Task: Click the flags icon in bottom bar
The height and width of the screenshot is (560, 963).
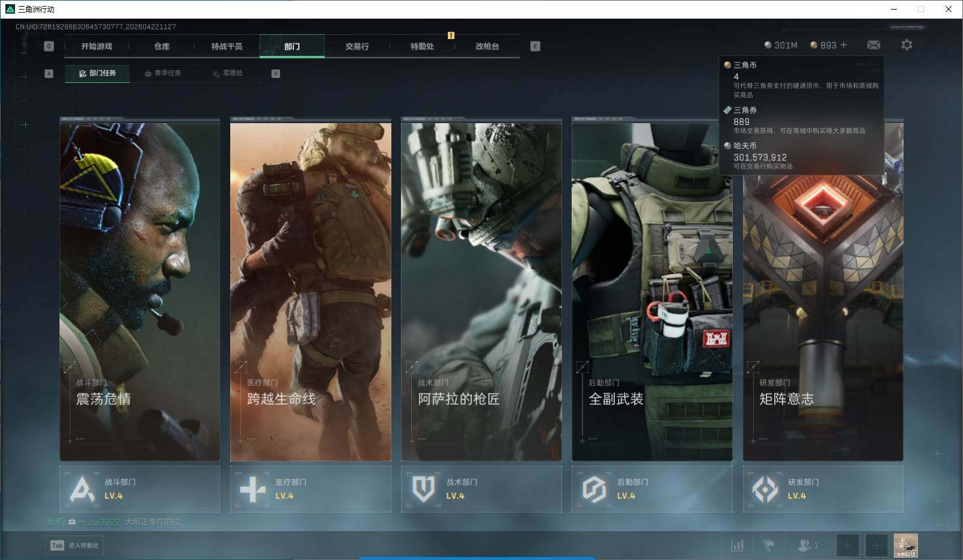Action: [768, 546]
